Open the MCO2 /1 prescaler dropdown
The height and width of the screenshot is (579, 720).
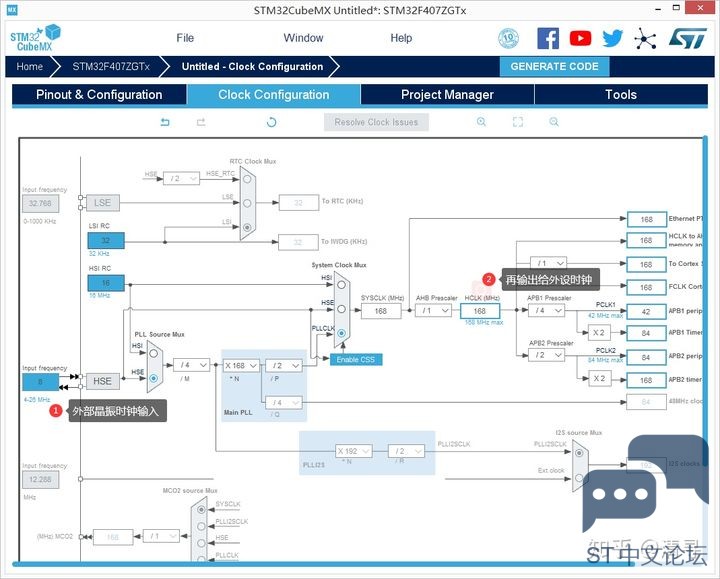161,536
